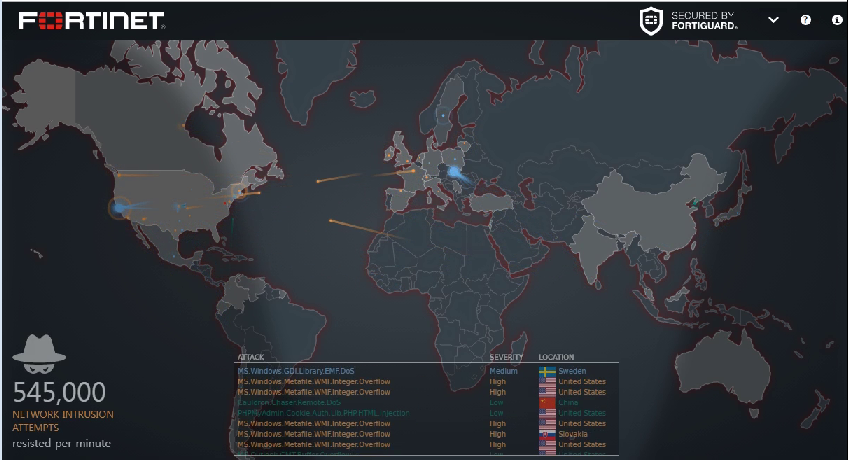Expand the header chevron dropdown

(773, 20)
